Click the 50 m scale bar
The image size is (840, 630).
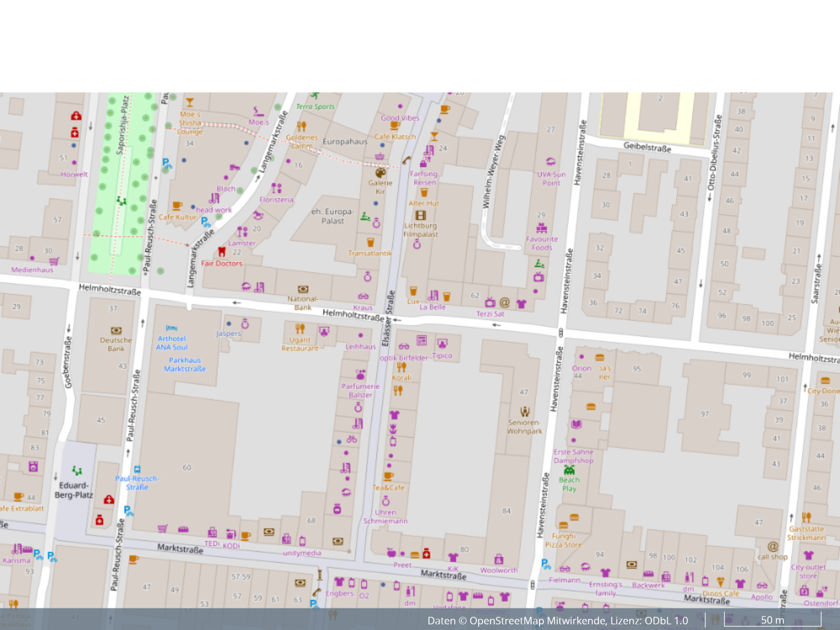pyautogui.click(x=773, y=620)
